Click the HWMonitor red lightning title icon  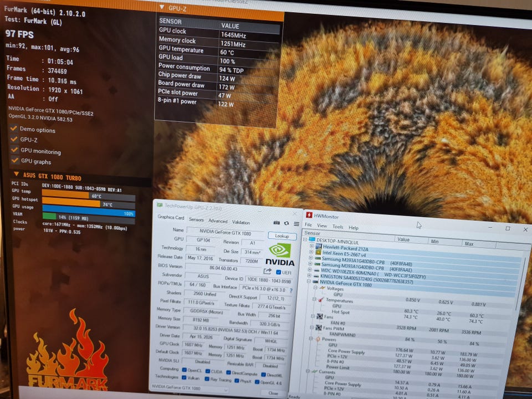point(309,215)
